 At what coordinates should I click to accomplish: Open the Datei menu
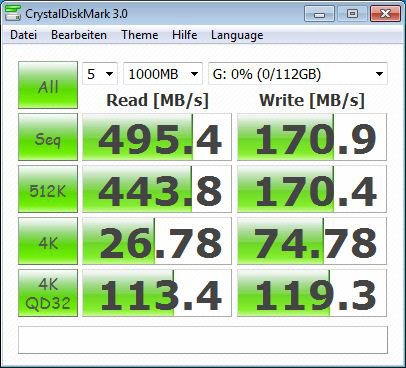coord(23,35)
